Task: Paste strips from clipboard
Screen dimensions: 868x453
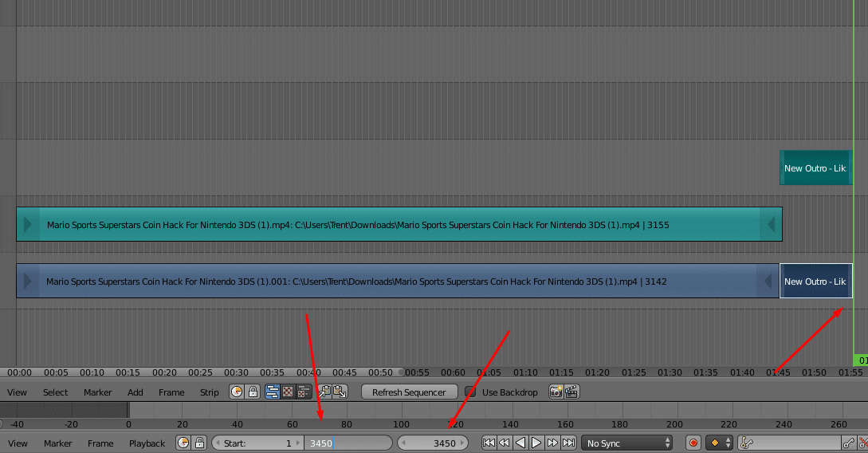Action: (340, 392)
